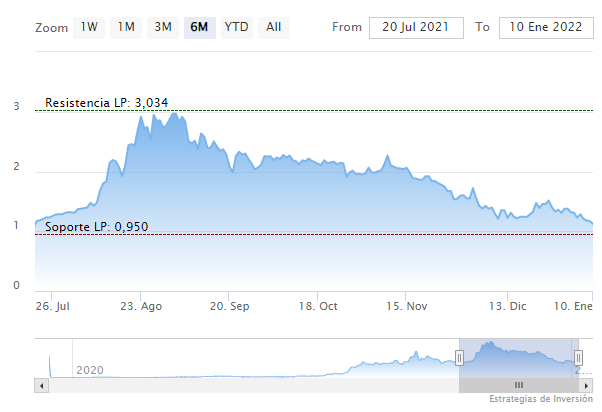
Task: Click the 18. Oct axis label
Action: (319, 307)
